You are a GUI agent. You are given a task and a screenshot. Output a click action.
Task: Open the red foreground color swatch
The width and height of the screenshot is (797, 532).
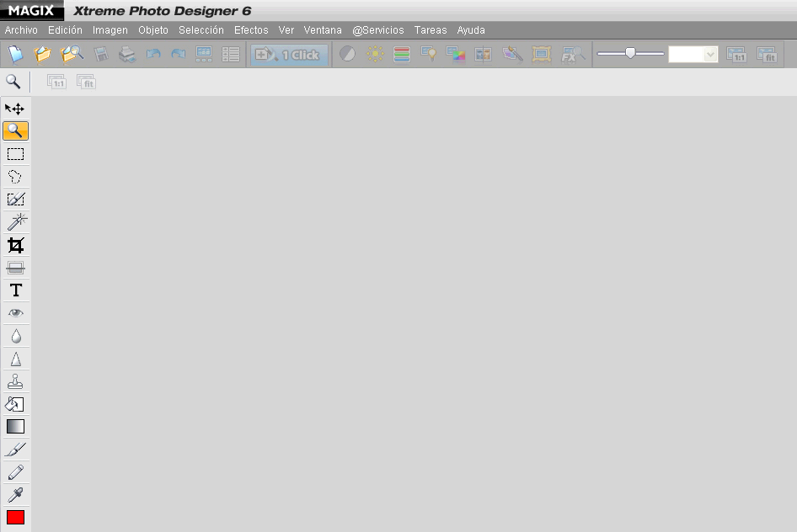15,517
